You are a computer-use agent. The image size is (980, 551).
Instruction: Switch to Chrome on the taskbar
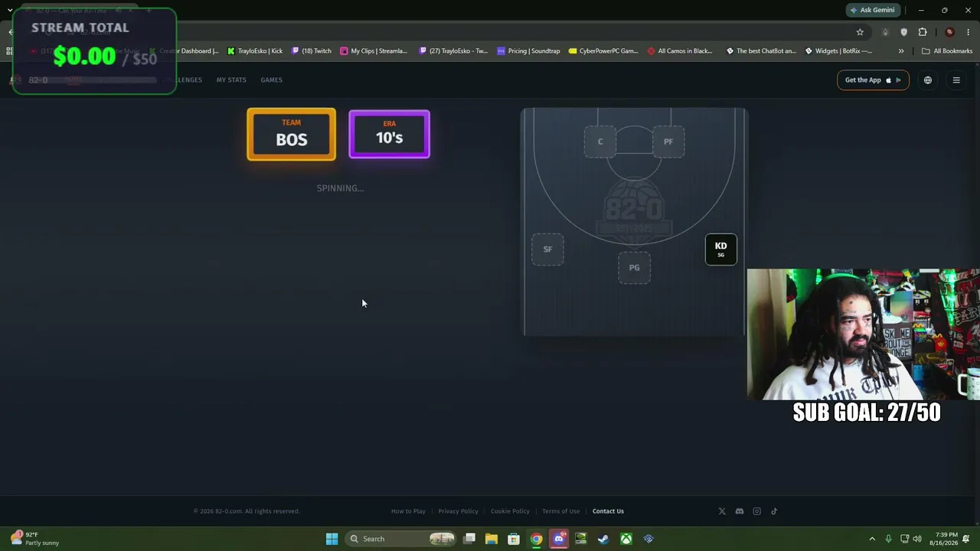click(537, 539)
